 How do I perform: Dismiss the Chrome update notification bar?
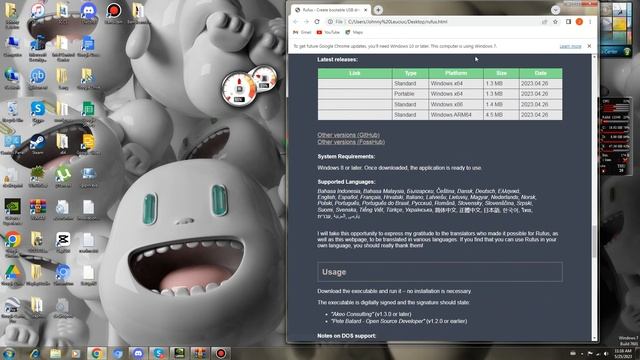click(589, 46)
